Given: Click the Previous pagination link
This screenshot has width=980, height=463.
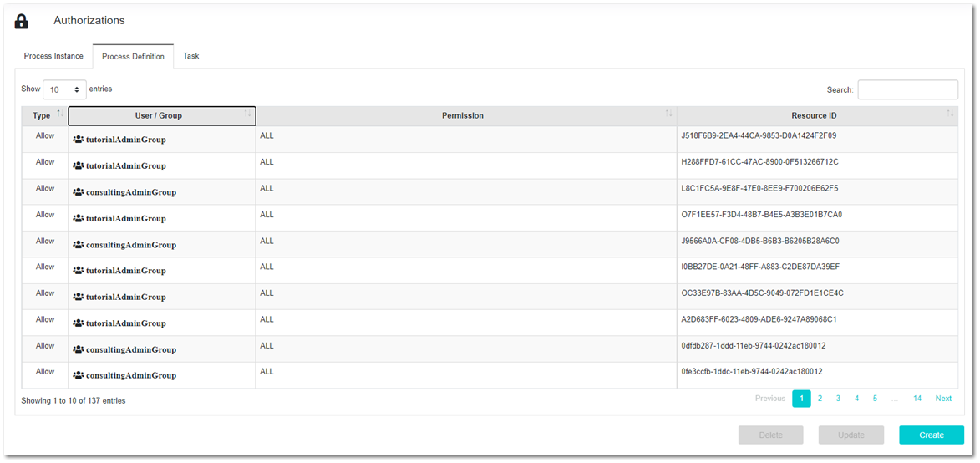Looking at the screenshot, I should tap(770, 399).
